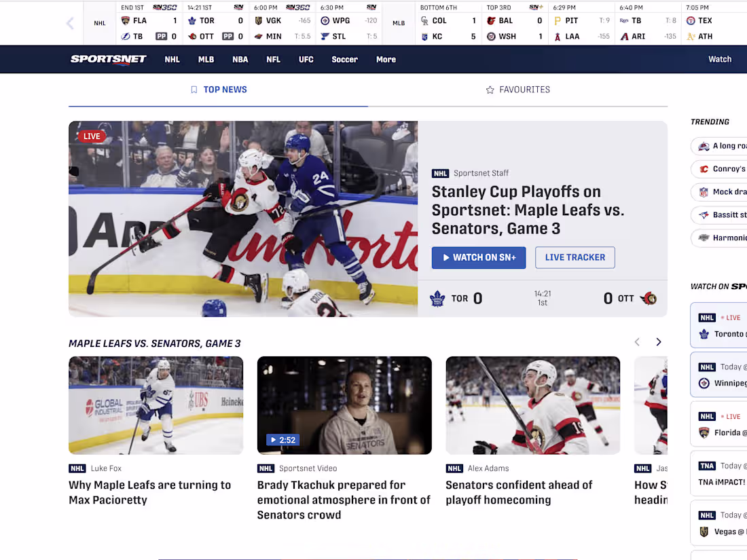Click NHL league label in scoreboard
747x560 pixels.
pyautogui.click(x=100, y=23)
